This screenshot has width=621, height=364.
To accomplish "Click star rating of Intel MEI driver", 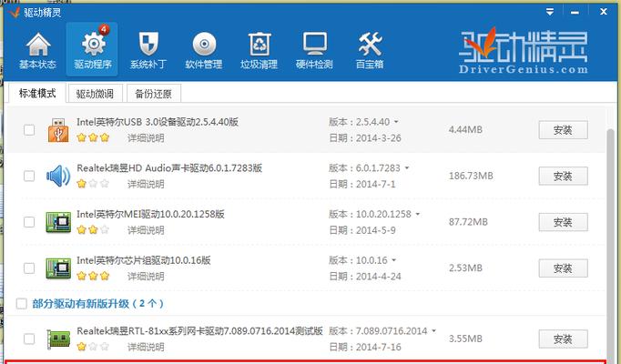I will (x=93, y=230).
